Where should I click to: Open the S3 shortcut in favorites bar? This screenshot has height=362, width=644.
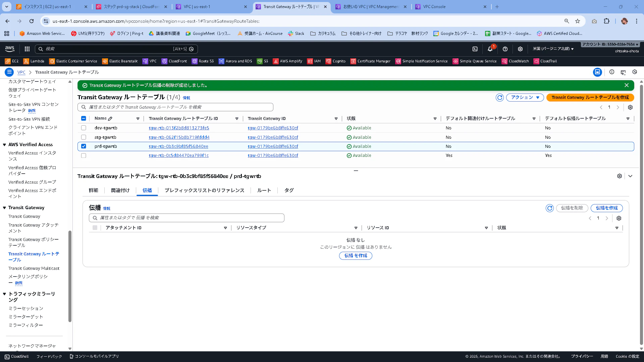(x=262, y=61)
